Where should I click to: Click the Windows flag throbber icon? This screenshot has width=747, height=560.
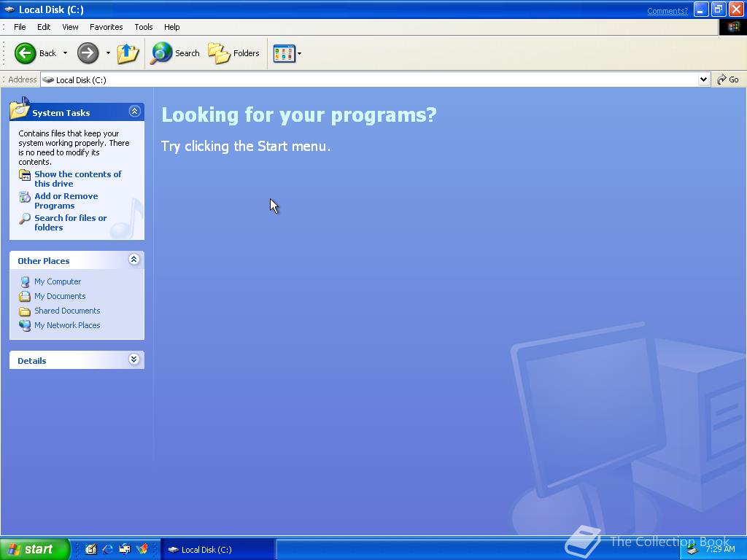click(732, 27)
